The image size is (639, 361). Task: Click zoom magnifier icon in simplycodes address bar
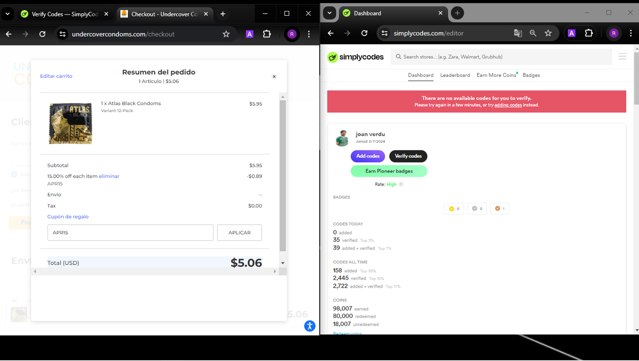(533, 33)
